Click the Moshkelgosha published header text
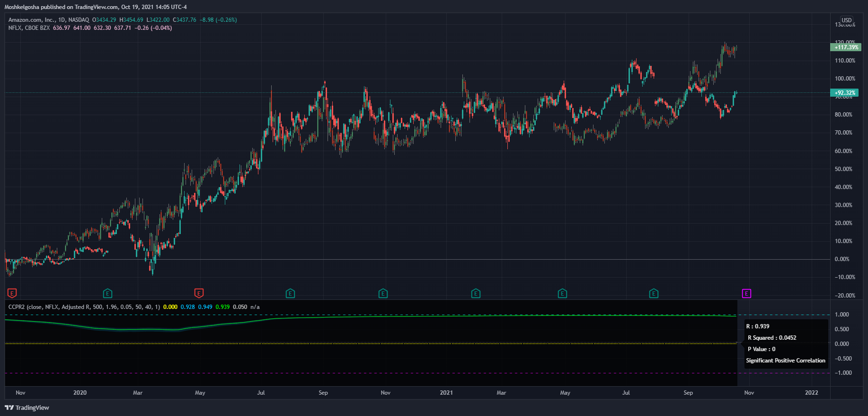The height and width of the screenshot is (416, 868). 96,7
